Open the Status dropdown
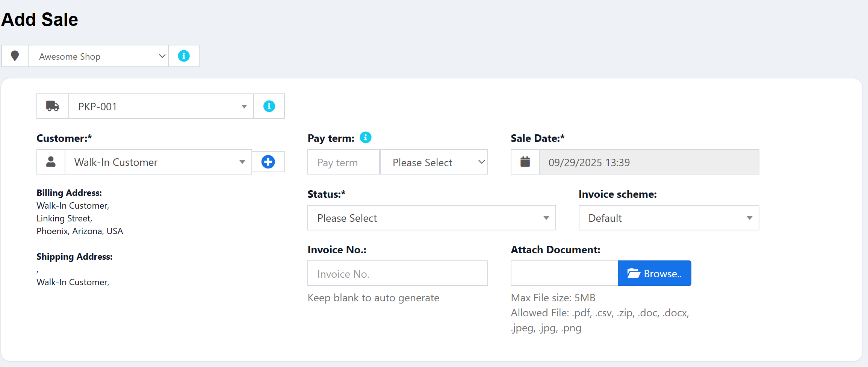The image size is (868, 367). pyautogui.click(x=431, y=218)
